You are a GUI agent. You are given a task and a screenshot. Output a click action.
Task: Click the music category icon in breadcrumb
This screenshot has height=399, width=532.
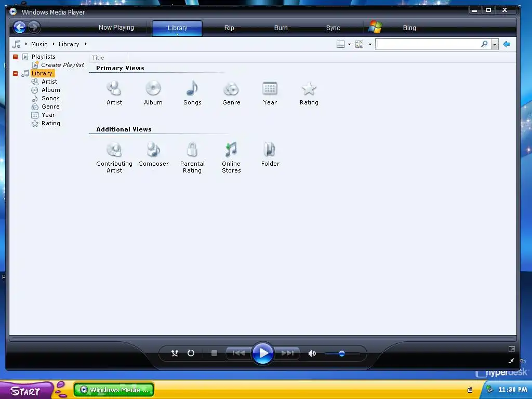pos(17,44)
